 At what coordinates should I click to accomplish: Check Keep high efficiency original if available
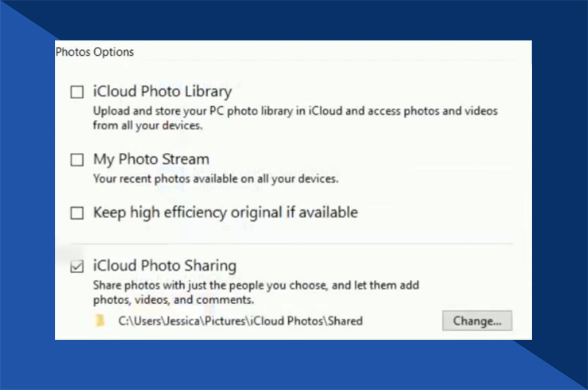pos(77,213)
